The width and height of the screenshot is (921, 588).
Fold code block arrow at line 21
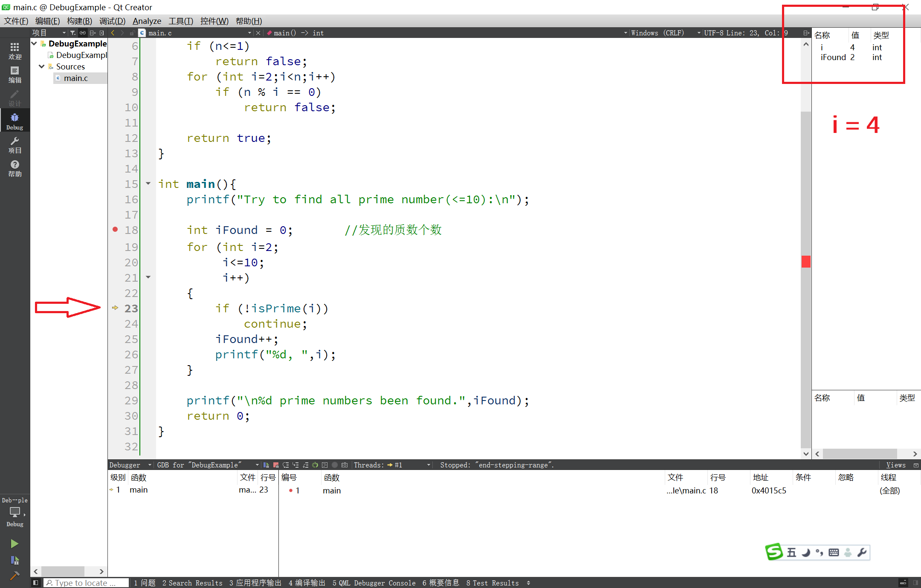148,277
